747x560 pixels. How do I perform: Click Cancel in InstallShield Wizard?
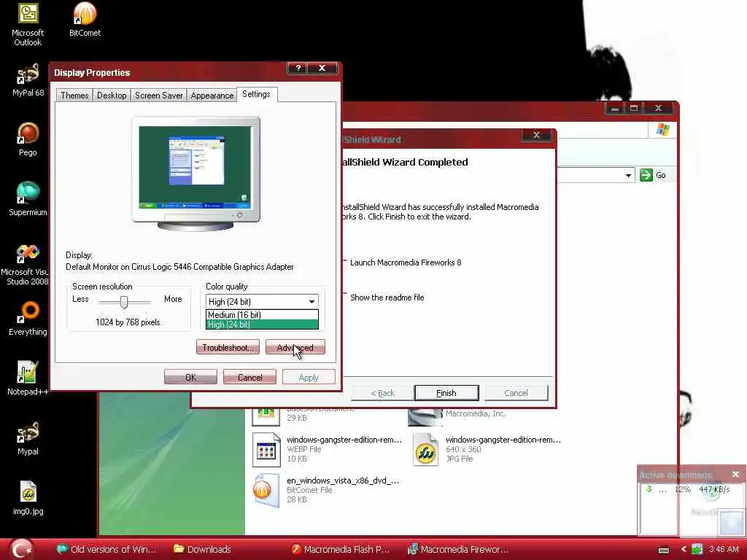tap(516, 393)
